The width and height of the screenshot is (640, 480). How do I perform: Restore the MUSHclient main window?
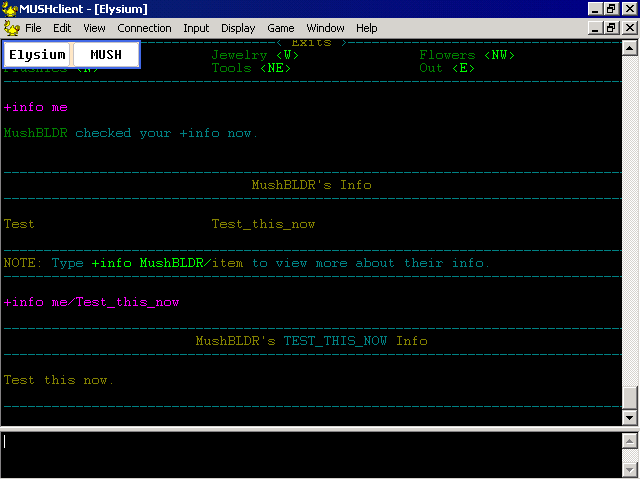pos(611,9)
